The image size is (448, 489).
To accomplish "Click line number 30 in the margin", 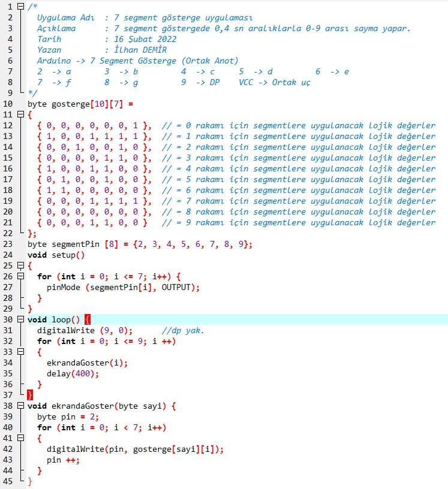I will pos(8,319).
